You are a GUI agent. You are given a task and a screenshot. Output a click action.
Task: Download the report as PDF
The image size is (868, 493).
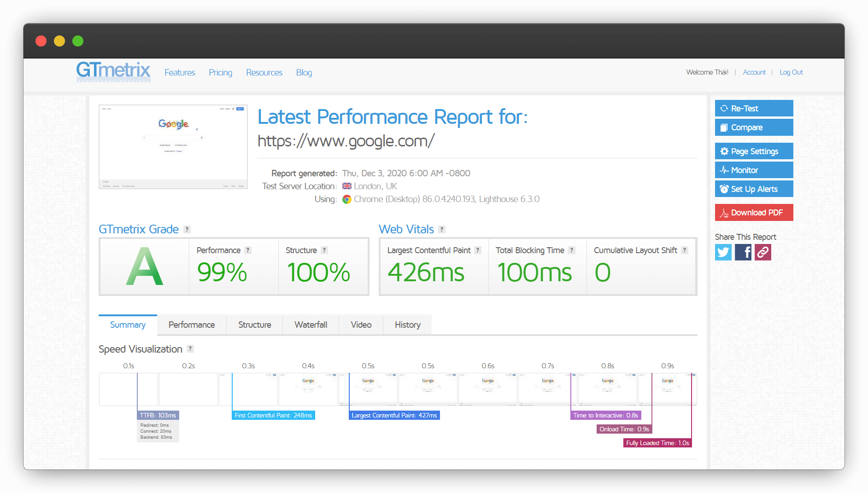pos(754,213)
